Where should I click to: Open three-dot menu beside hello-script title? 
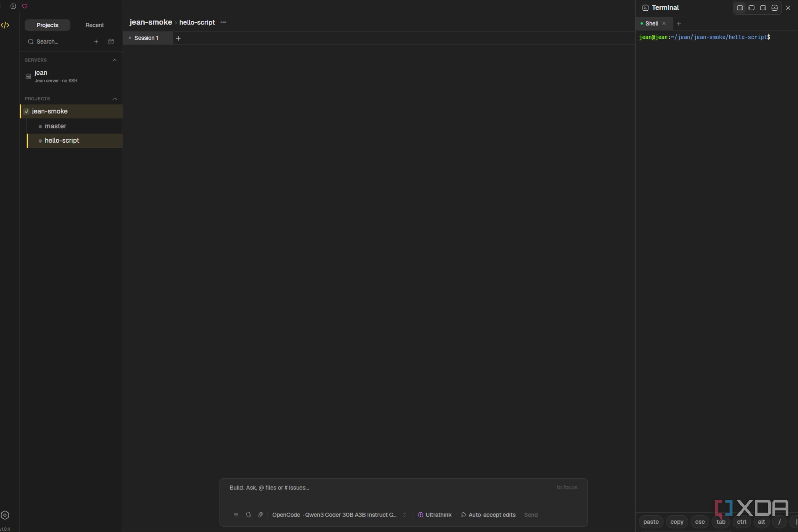point(223,22)
